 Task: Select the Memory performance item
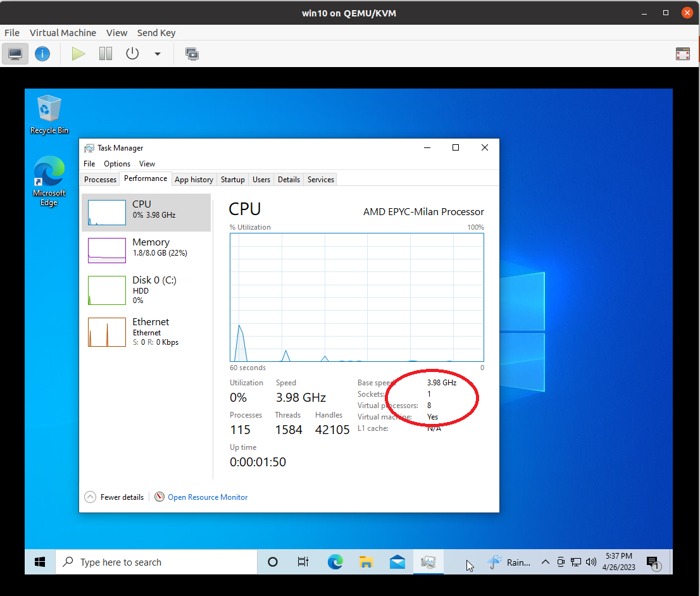coord(146,251)
